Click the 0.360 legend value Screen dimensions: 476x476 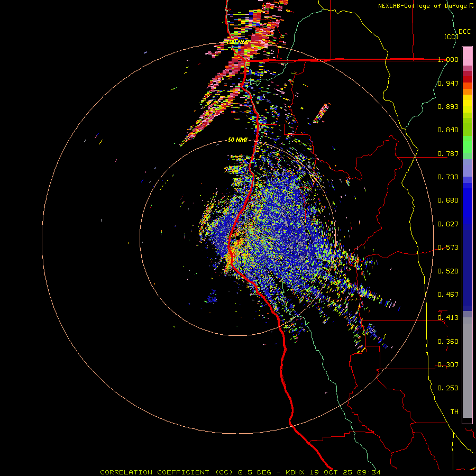tap(448, 342)
